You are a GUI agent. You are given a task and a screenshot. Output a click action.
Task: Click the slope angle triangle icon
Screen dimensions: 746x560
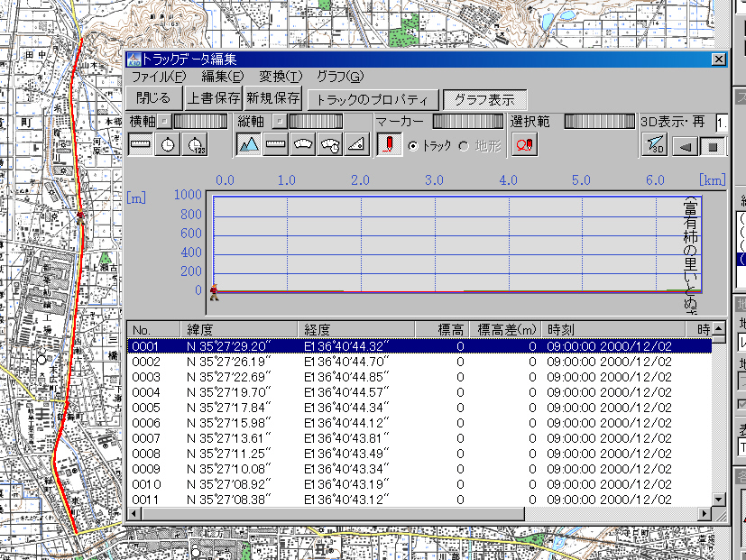(x=357, y=144)
